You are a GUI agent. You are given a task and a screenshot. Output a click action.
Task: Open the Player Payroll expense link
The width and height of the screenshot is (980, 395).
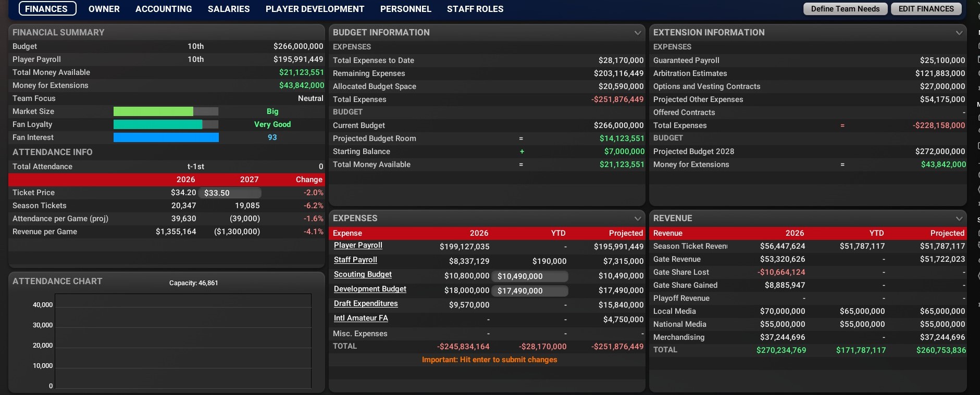coord(358,245)
